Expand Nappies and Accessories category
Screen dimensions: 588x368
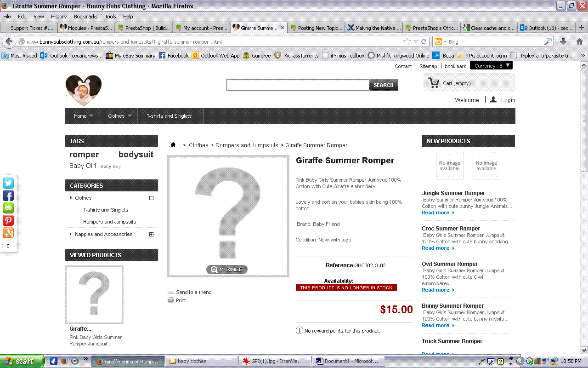(151, 234)
